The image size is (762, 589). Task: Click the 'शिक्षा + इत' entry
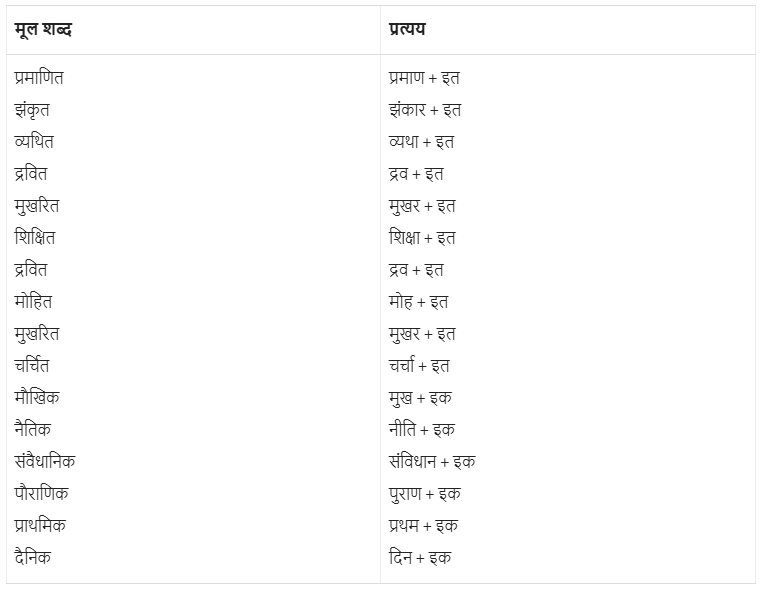pos(422,237)
